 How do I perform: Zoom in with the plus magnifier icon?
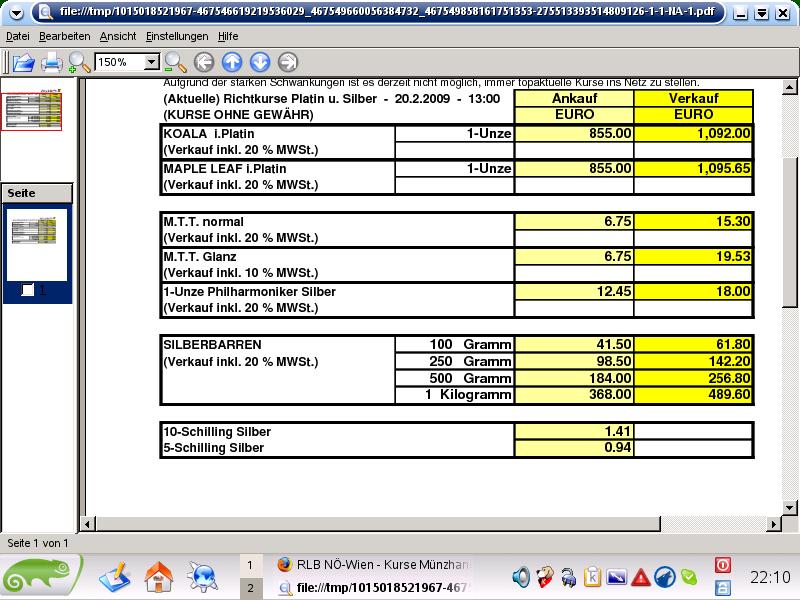click(x=78, y=63)
